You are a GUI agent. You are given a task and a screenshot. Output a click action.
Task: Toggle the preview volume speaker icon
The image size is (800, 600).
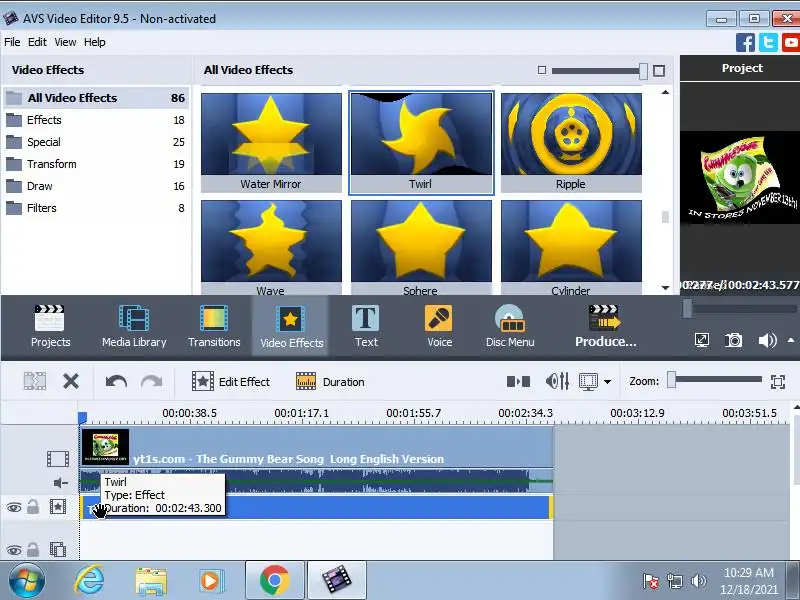point(767,340)
